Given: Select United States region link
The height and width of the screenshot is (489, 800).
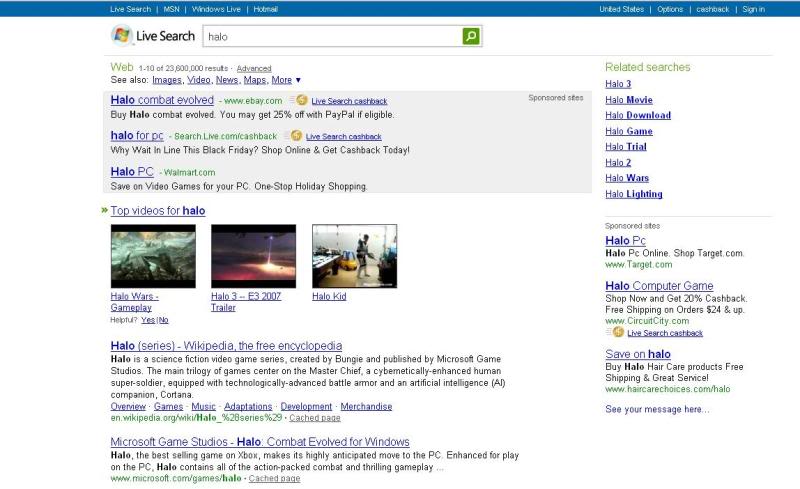Looking at the screenshot, I should pyautogui.click(x=621, y=9).
